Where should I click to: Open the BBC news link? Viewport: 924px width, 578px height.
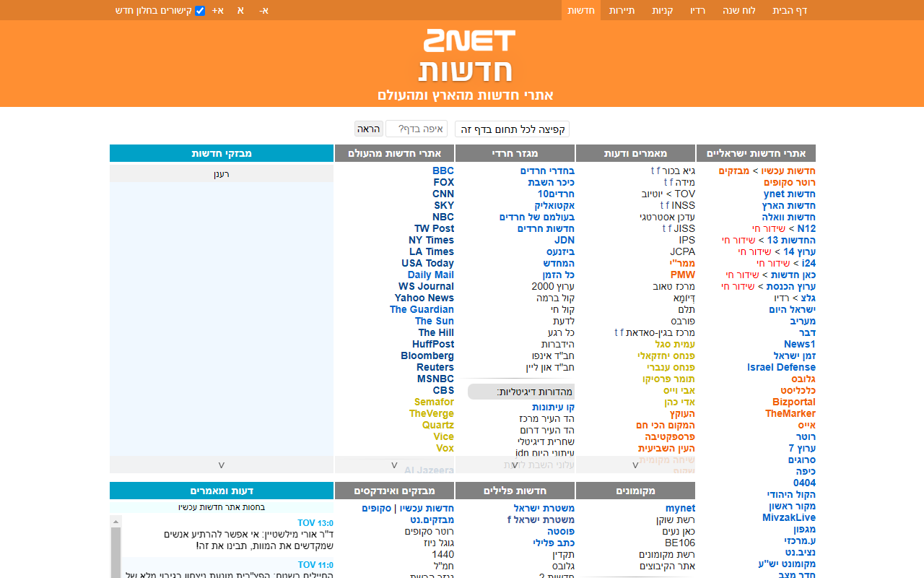click(x=443, y=171)
